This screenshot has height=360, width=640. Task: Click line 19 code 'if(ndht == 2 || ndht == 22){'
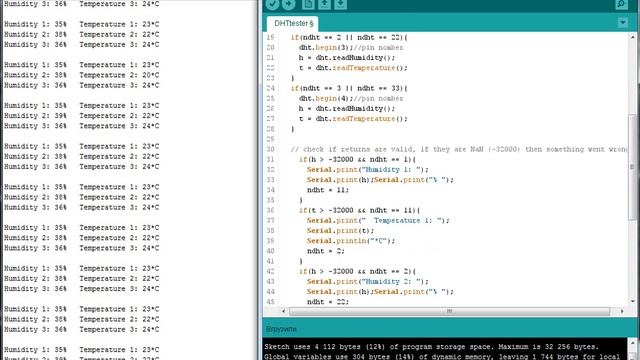coord(349,37)
